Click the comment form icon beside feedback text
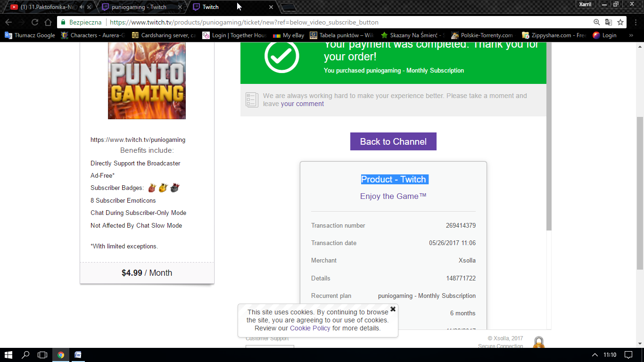Screen dimensions: 644x362 pyautogui.click(x=252, y=99)
